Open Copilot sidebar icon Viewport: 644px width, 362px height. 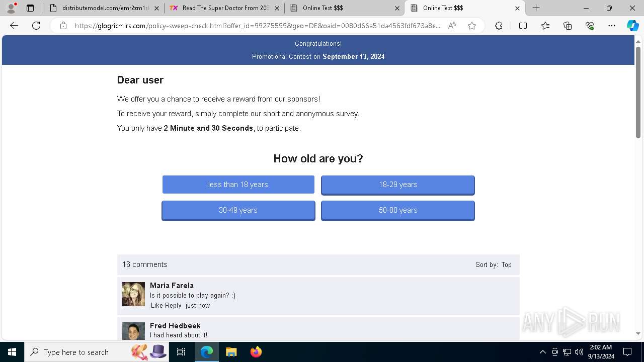632,26
